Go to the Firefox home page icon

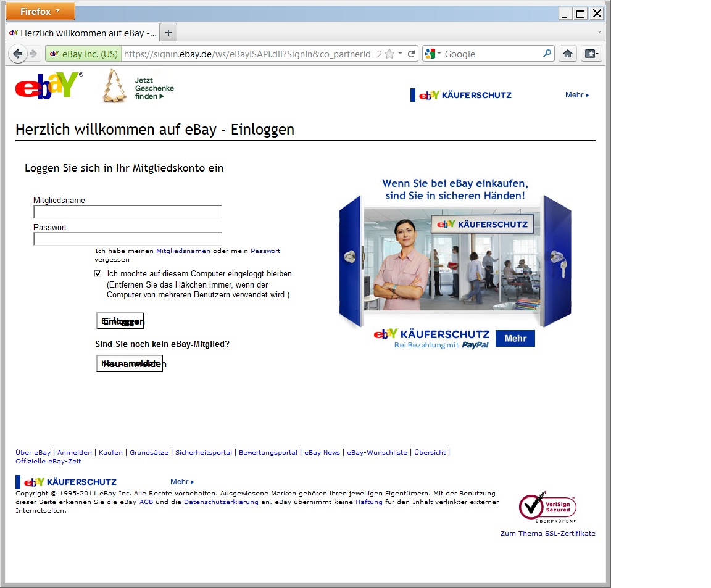[568, 54]
